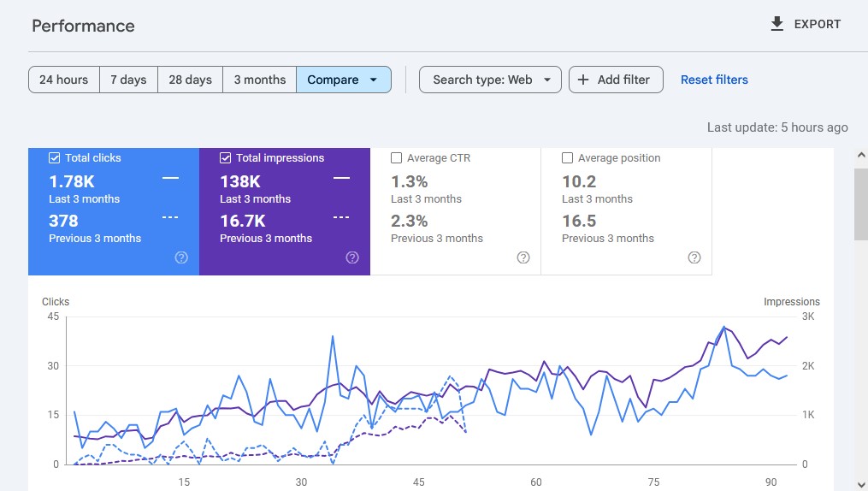
Task: Click the vertical scrollbar thumb
Action: click(x=860, y=204)
